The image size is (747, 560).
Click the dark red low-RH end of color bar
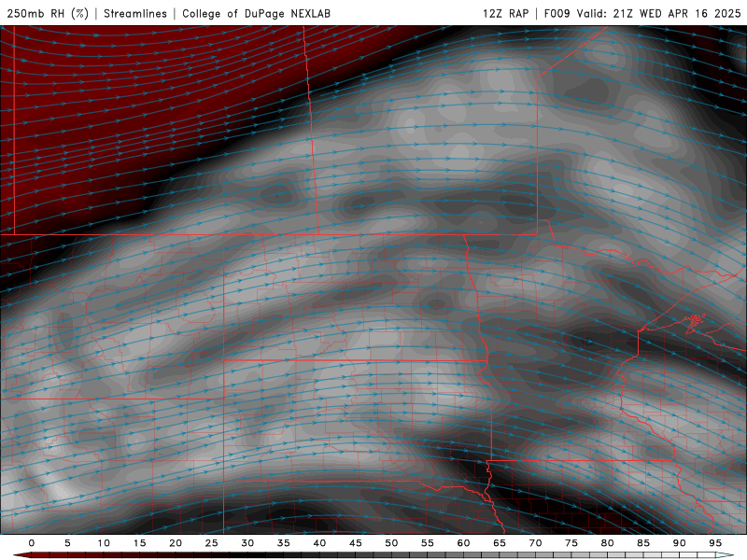[22, 555]
